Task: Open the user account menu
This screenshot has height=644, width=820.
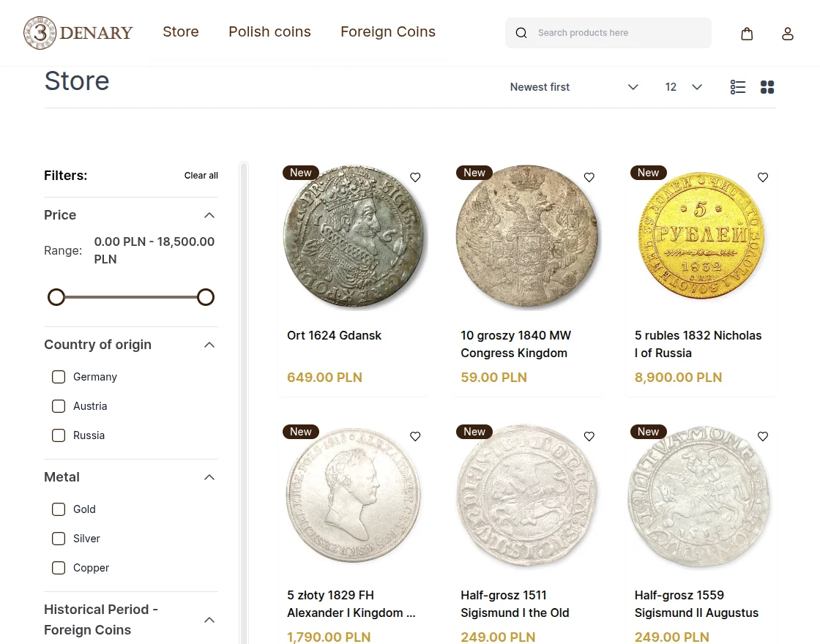Action: click(788, 33)
